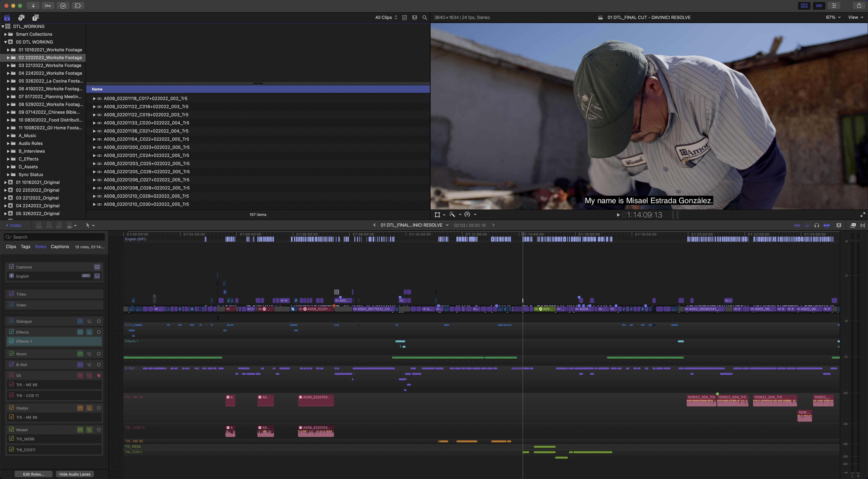Open the Titles and Generators sidebar
This screenshot has height=479, width=868.
pyautogui.click(x=35, y=17)
